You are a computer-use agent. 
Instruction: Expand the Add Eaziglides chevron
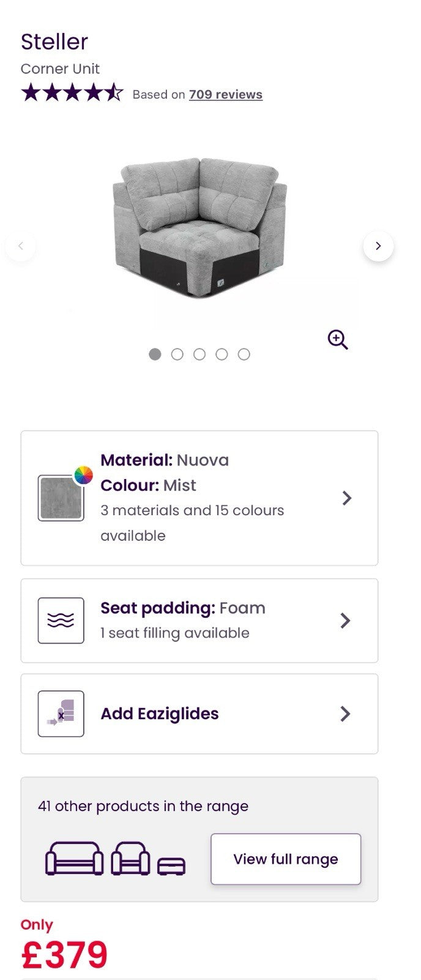(345, 714)
